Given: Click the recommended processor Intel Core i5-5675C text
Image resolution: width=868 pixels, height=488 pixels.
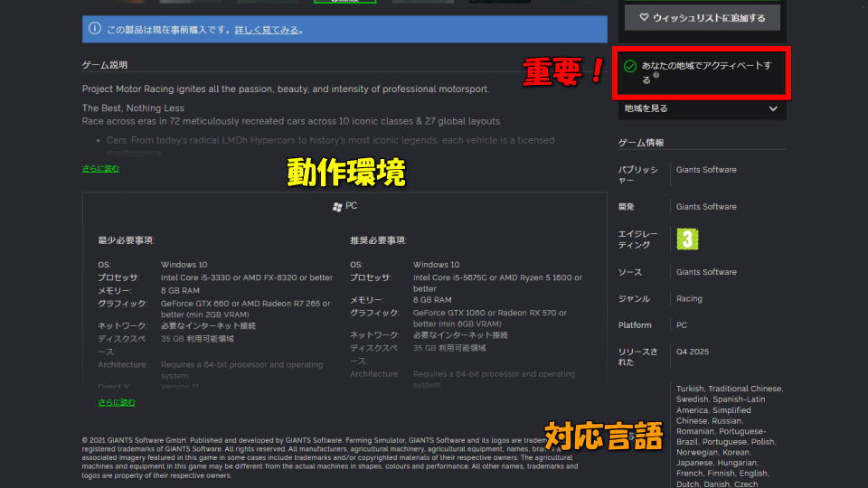Looking at the screenshot, I should point(497,283).
